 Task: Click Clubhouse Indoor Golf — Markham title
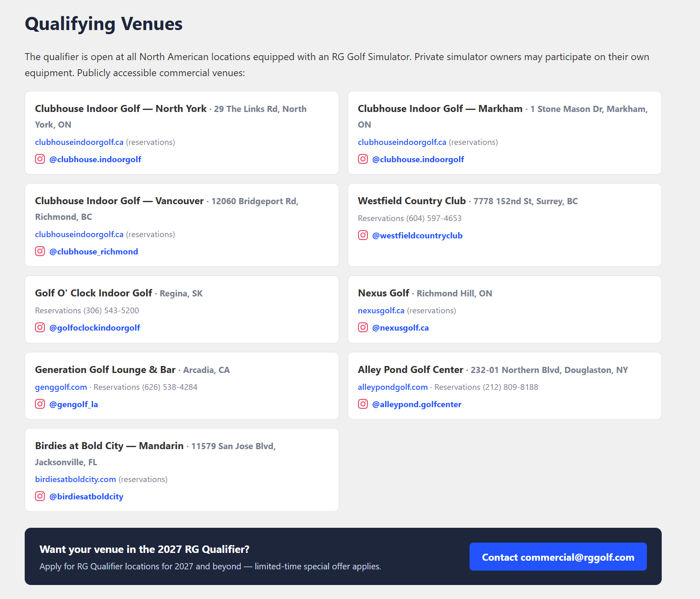click(x=440, y=109)
